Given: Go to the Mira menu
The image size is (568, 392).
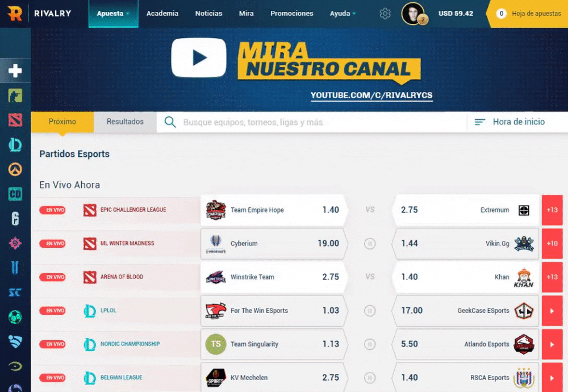Looking at the screenshot, I should (247, 14).
